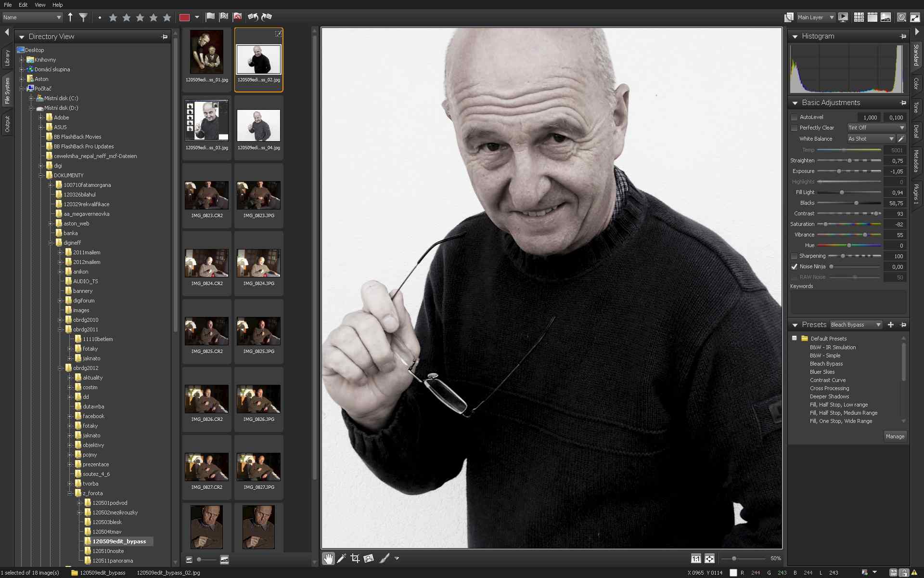The height and width of the screenshot is (578, 924).
Task: Open the Edit menu
Action: tap(23, 5)
